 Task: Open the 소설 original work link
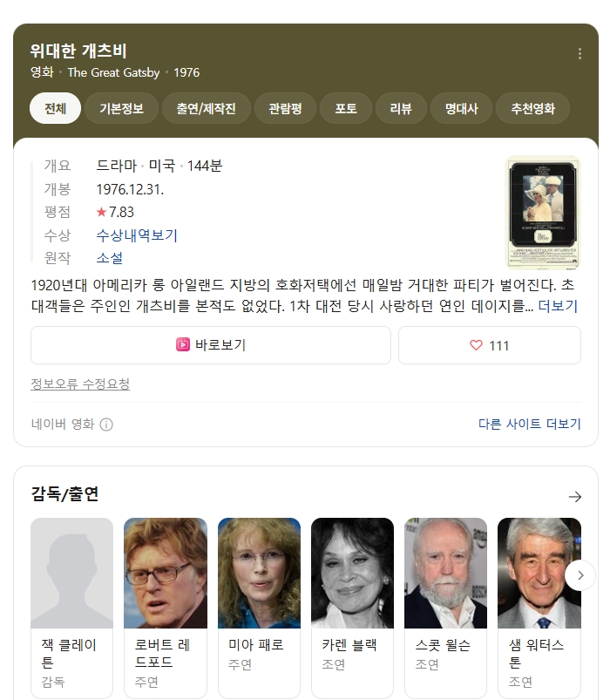click(x=109, y=257)
